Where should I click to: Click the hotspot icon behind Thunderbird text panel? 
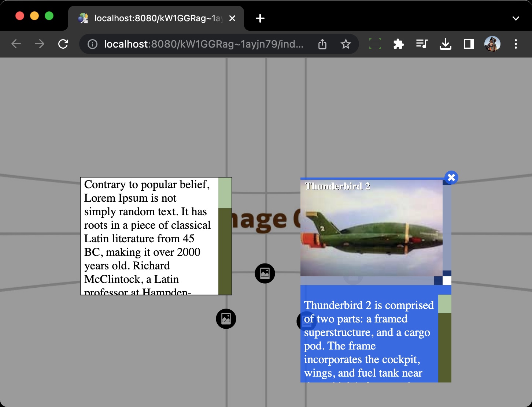pos(307,321)
